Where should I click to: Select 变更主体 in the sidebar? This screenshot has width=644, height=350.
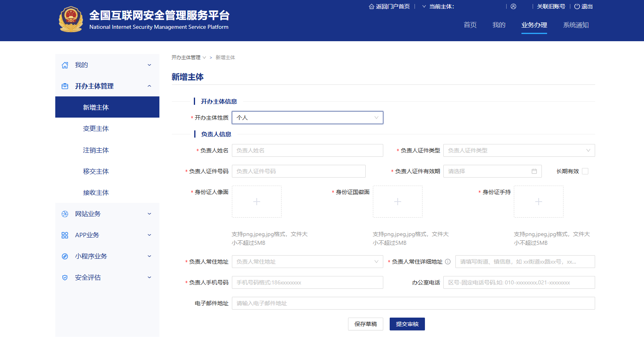(x=96, y=128)
